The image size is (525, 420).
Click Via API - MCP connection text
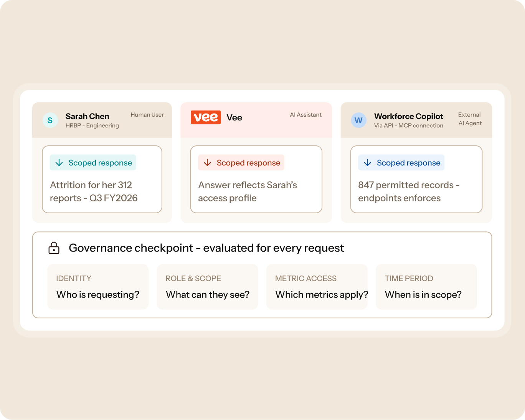[409, 125]
